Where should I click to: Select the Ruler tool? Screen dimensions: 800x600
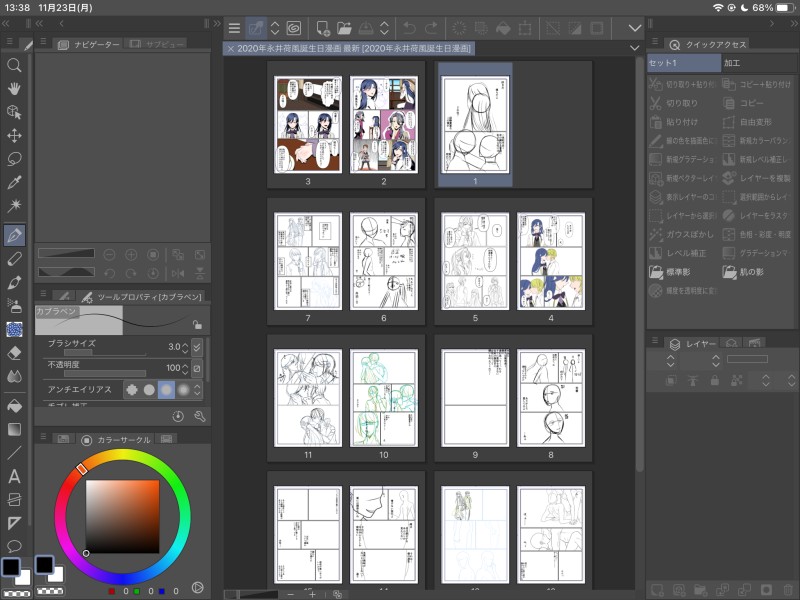pyautogui.click(x=14, y=523)
